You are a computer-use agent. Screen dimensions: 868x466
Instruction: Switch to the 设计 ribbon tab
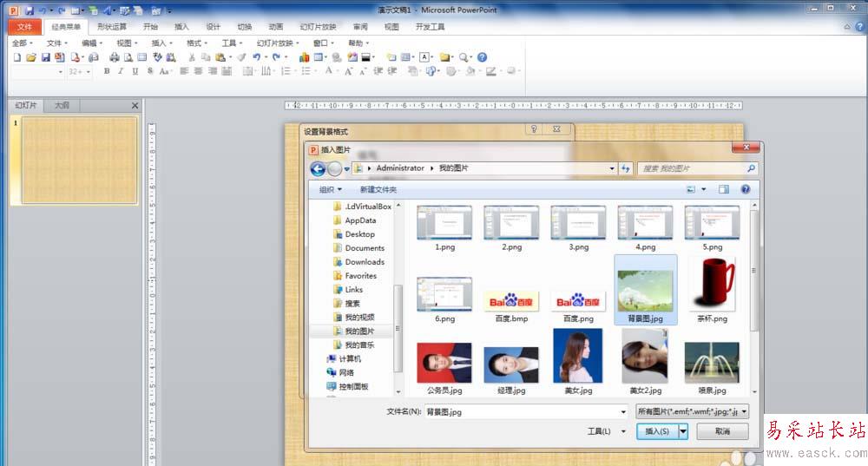coord(213,27)
